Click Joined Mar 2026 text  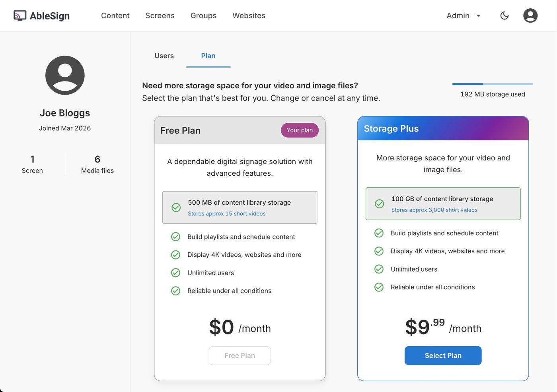click(x=65, y=128)
